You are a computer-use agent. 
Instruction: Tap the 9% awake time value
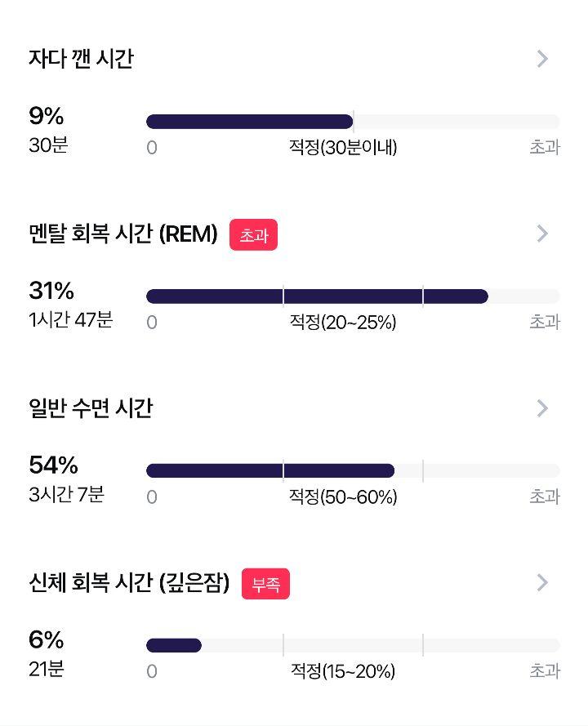47,116
